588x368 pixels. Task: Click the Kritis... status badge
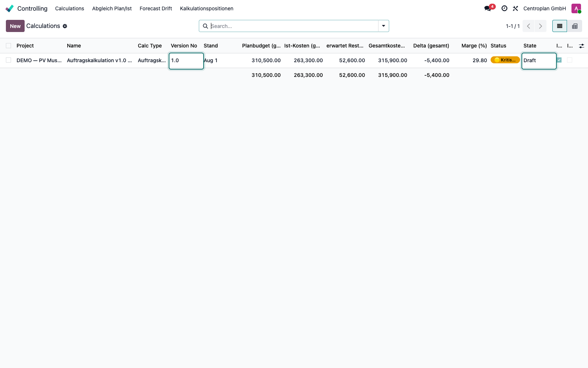tap(505, 60)
